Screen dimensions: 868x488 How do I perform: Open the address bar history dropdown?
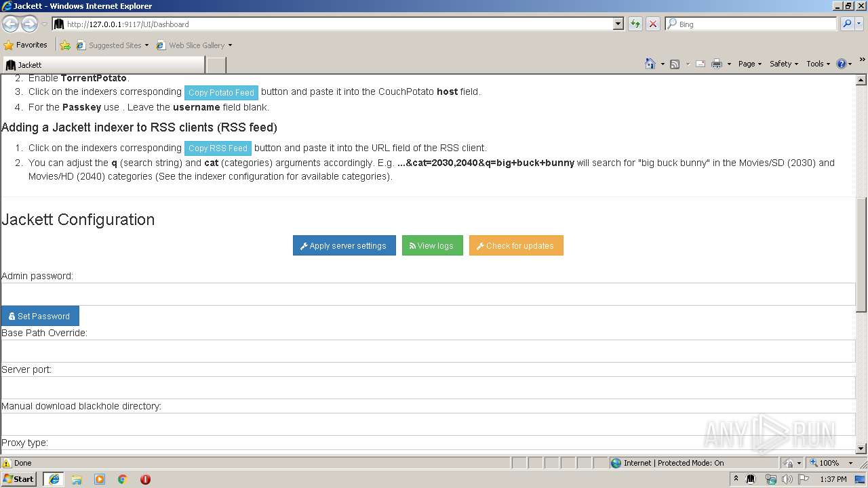pyautogui.click(x=618, y=24)
